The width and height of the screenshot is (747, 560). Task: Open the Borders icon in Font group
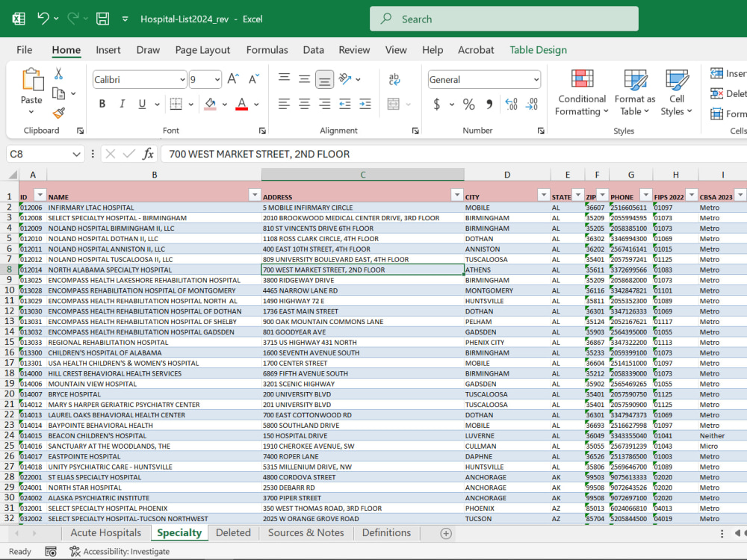176,104
